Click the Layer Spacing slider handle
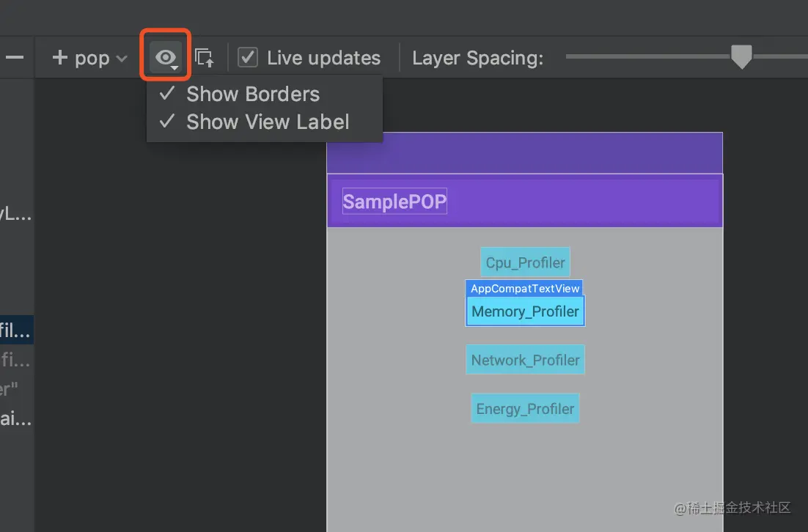 742,56
